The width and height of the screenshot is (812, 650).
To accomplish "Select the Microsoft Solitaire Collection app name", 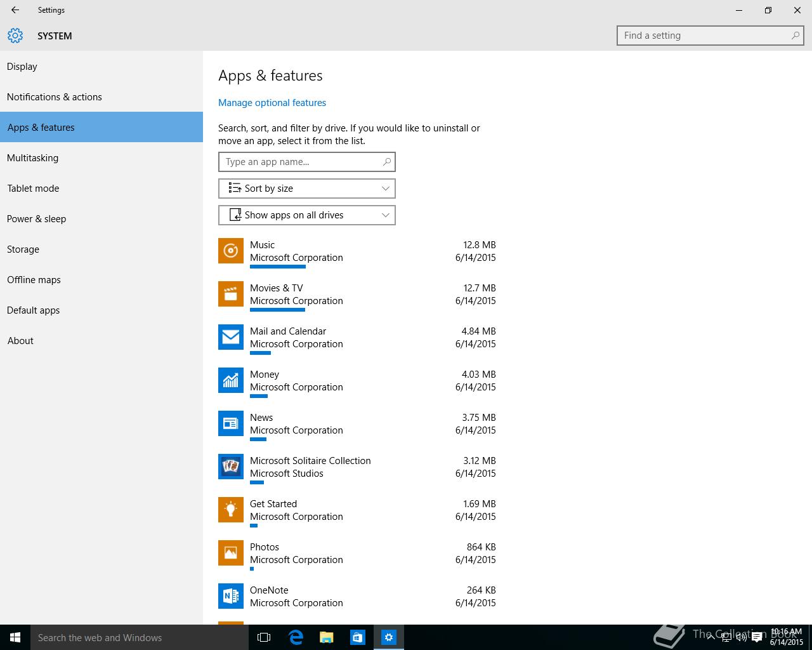I will (x=310, y=461).
